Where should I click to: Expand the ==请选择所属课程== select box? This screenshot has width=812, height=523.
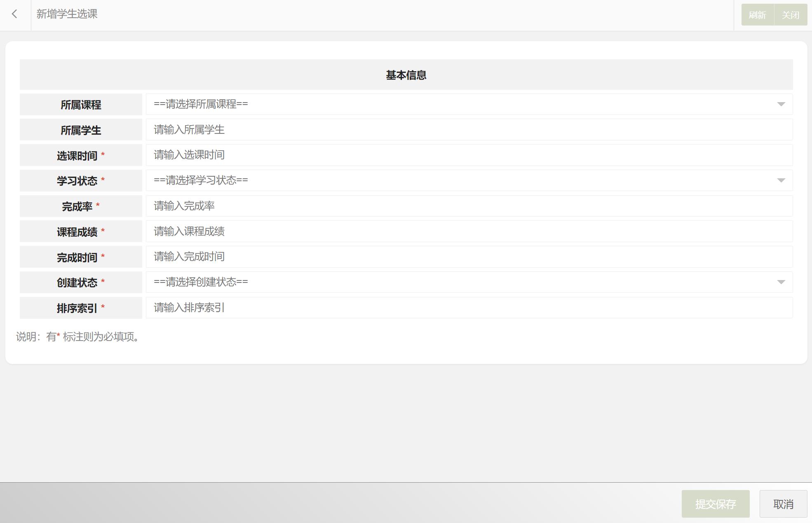pos(453,104)
